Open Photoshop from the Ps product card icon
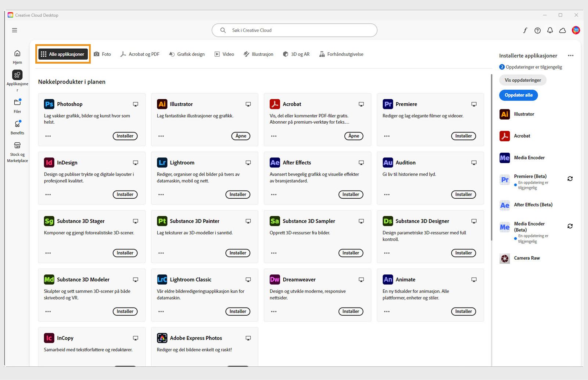588x380 pixels. [49, 104]
